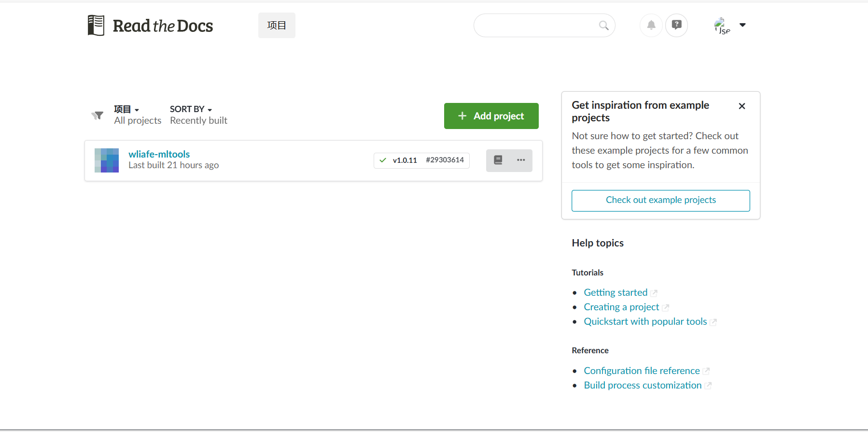Click Check out example projects button
868x432 pixels.
pyautogui.click(x=660, y=201)
